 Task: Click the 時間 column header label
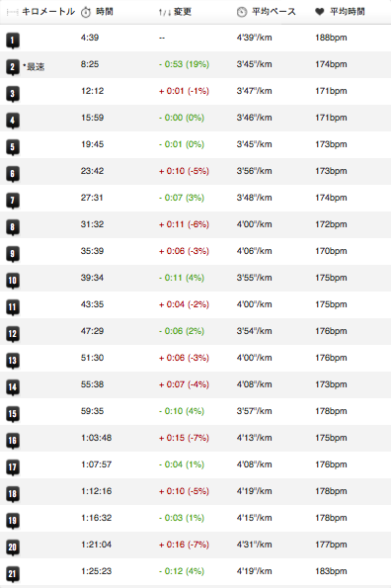pyautogui.click(x=105, y=12)
